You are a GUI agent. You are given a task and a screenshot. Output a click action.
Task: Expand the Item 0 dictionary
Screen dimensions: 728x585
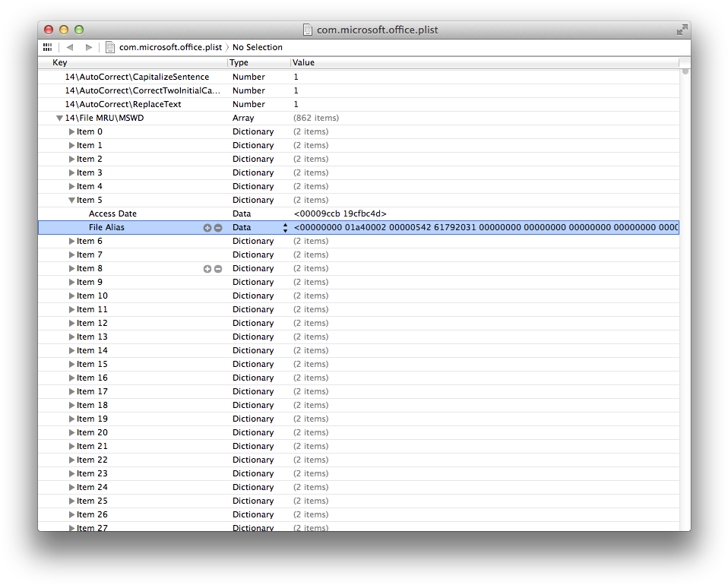coord(72,132)
